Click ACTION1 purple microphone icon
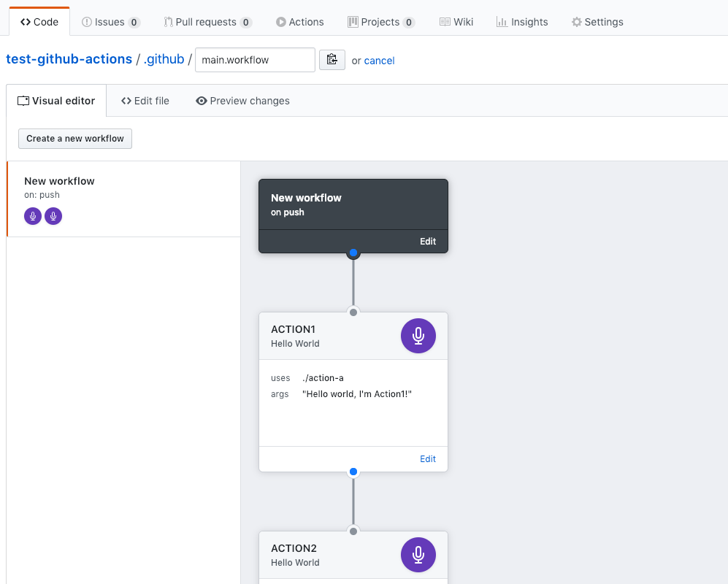 [x=418, y=336]
